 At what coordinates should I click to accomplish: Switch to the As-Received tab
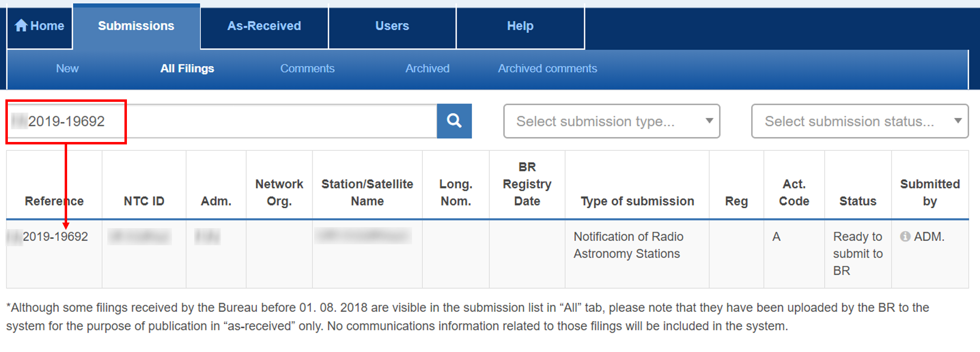pos(264,26)
